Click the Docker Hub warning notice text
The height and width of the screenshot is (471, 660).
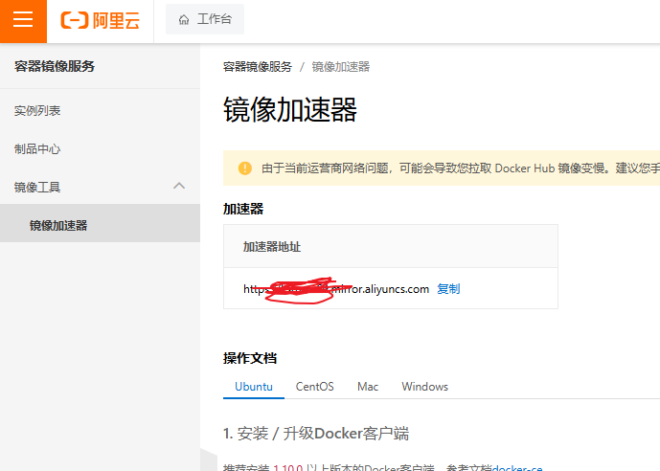click(460, 168)
